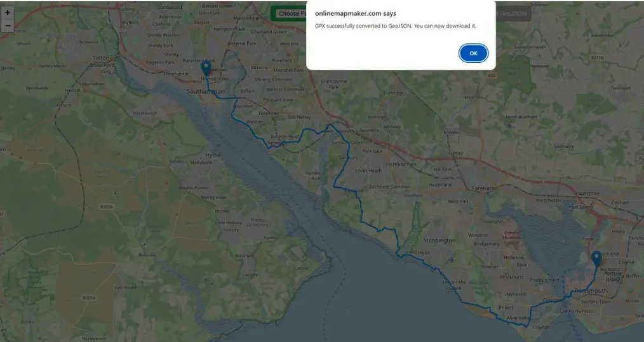
Task: Click the Cosham label on the map
Action: coord(619,202)
